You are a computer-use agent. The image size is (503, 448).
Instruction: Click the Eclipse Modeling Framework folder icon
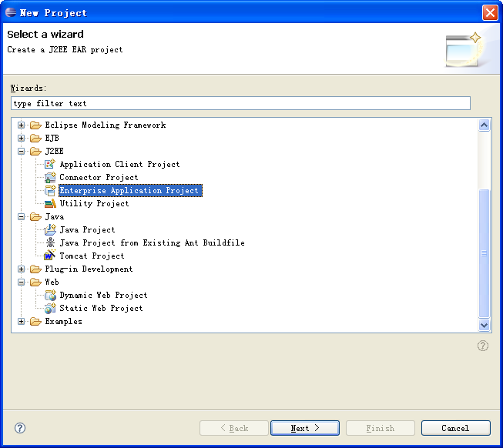[x=35, y=125]
